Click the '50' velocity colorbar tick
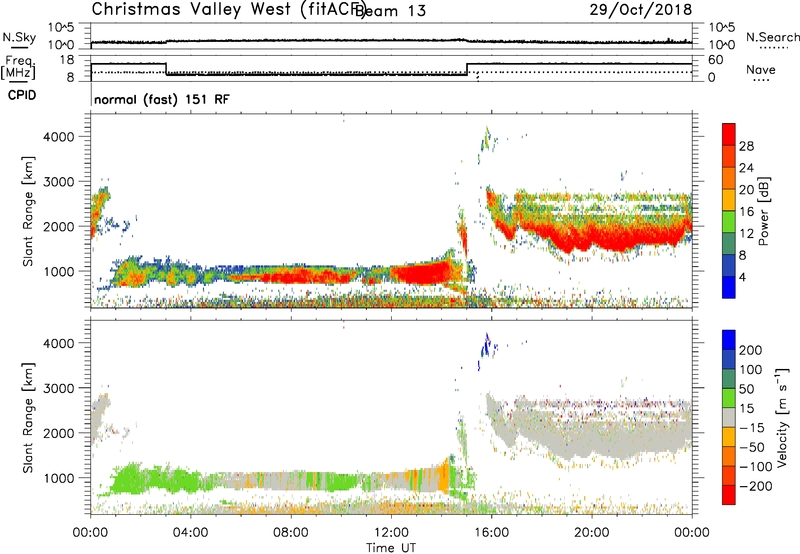This screenshot has height=554, width=800. pos(746,389)
